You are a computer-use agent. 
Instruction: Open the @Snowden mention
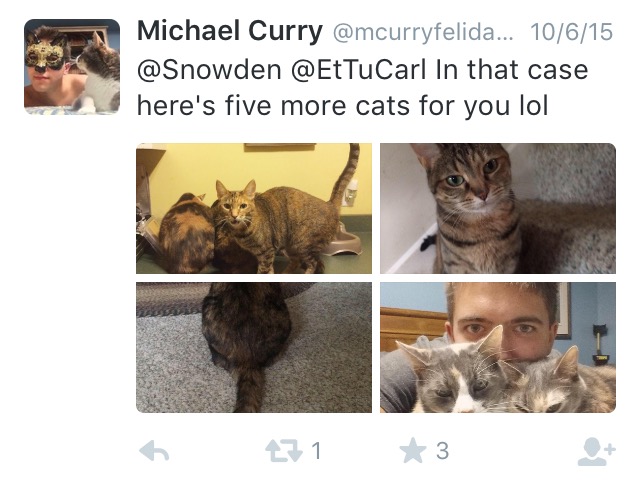pyautogui.click(x=209, y=69)
